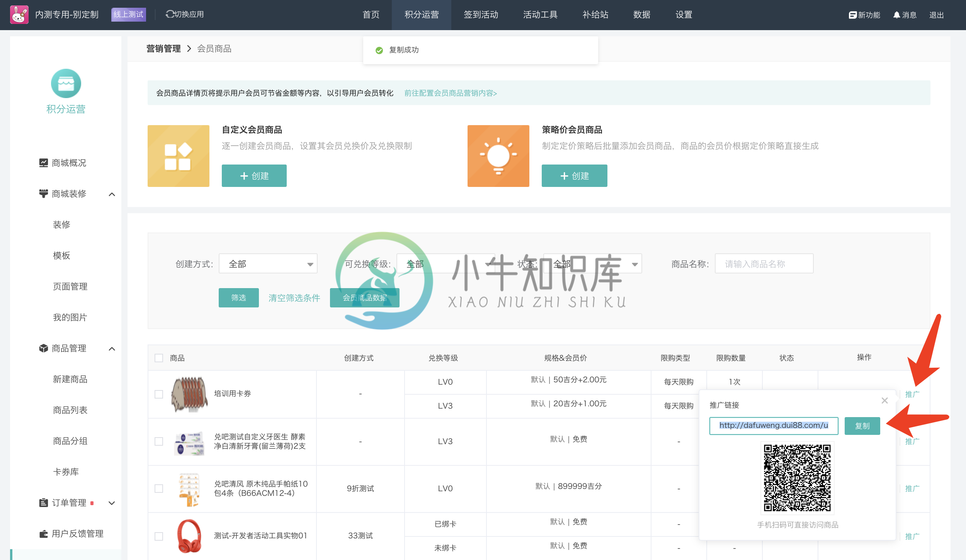
Task: Select the 积分运营 tab
Action: [x=422, y=15]
